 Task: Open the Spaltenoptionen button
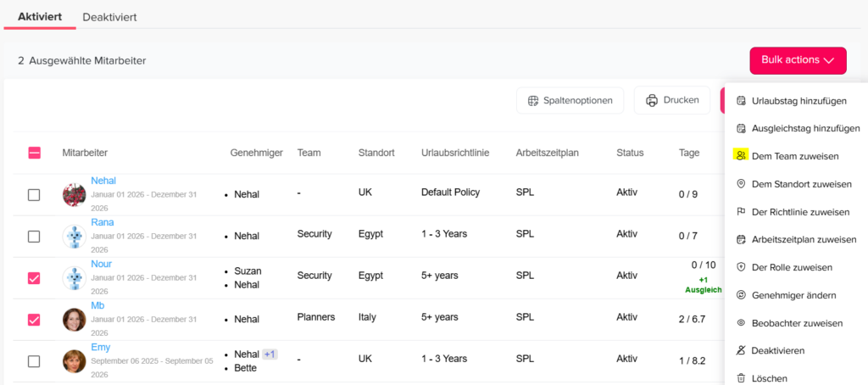570,101
